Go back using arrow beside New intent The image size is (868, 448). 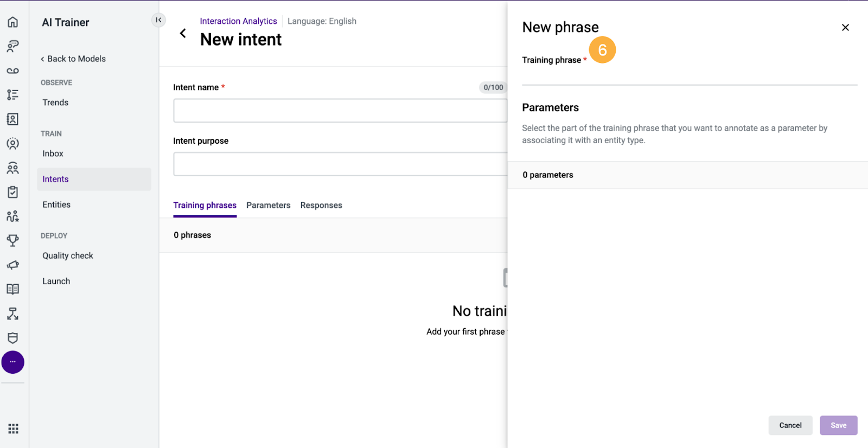pos(183,34)
